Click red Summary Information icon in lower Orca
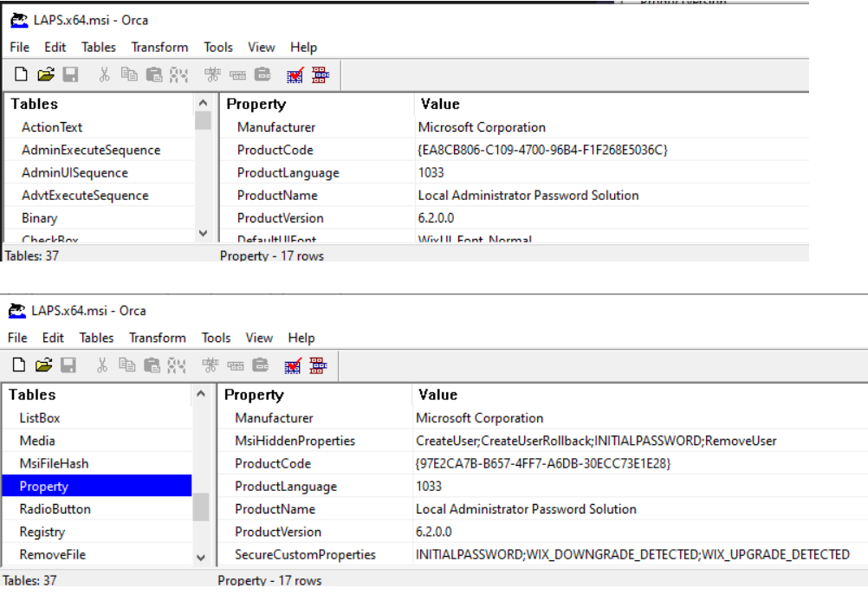The height and width of the screenshot is (594, 868). pyautogui.click(x=318, y=365)
